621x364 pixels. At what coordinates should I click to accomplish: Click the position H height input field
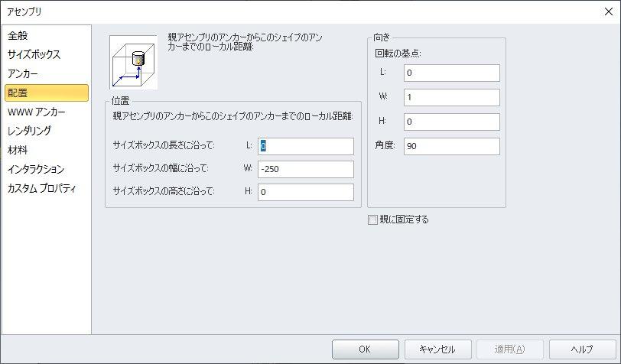coord(306,192)
